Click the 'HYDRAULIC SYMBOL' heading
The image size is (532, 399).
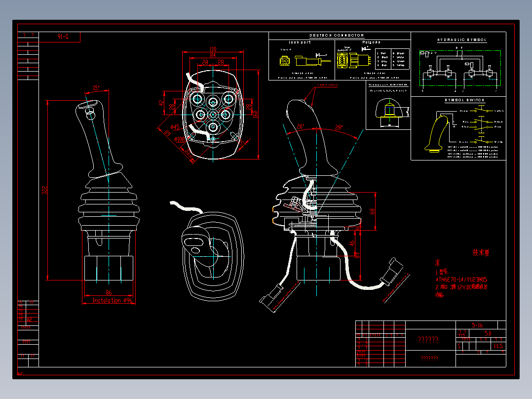coord(462,40)
